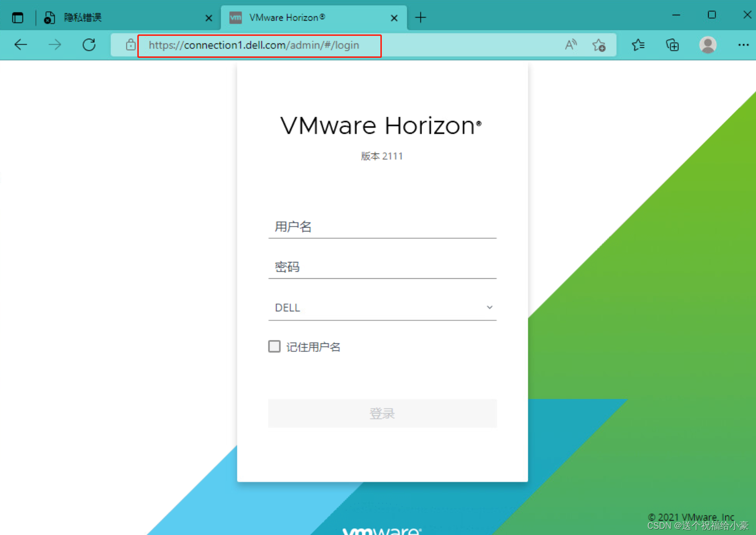The width and height of the screenshot is (756, 535).
Task: Open browser settings and more menu
Action: [x=743, y=45]
